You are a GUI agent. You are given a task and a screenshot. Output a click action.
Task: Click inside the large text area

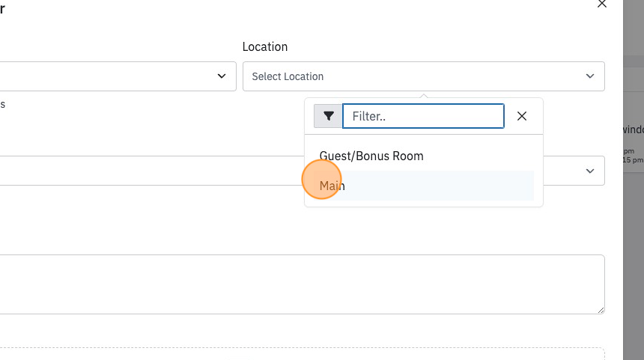(x=301, y=284)
